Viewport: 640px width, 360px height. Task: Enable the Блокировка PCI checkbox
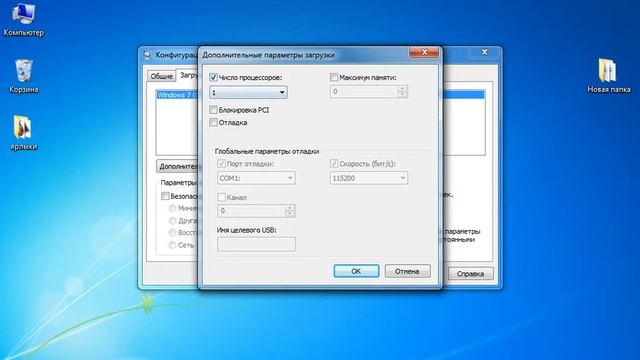point(213,110)
